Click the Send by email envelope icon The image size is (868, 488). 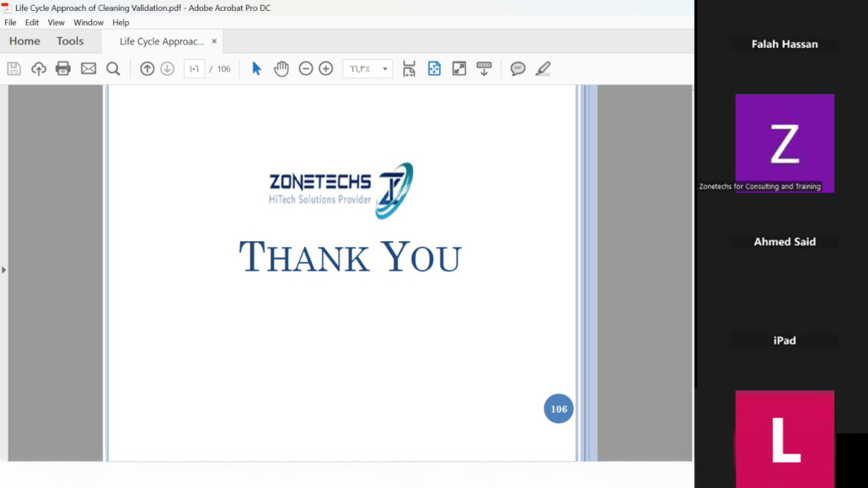88,69
